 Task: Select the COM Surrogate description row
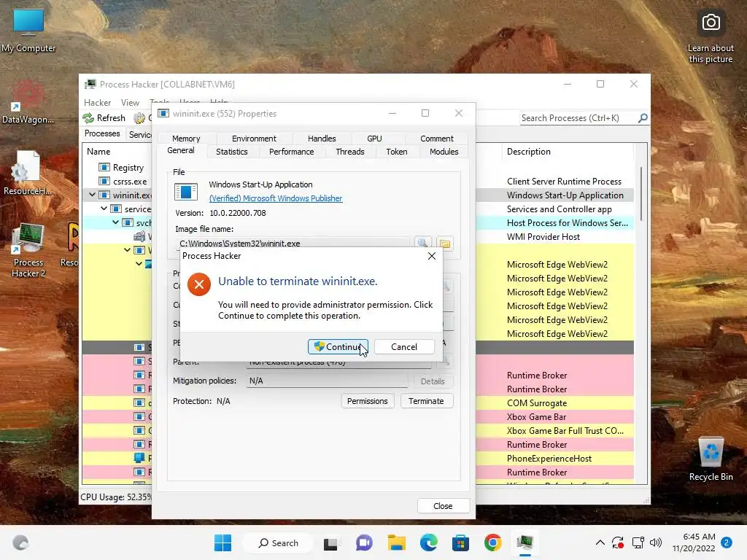(537, 402)
